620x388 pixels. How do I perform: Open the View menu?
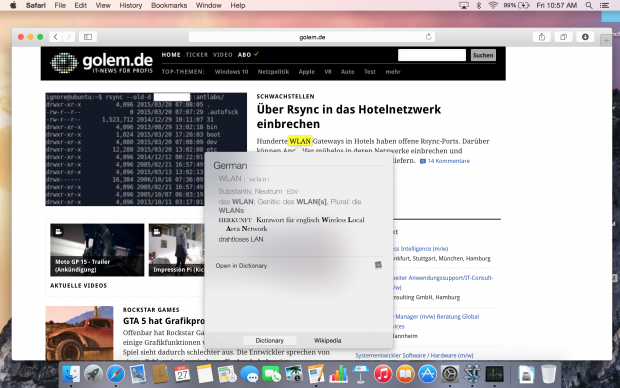pyautogui.click(x=103, y=5)
